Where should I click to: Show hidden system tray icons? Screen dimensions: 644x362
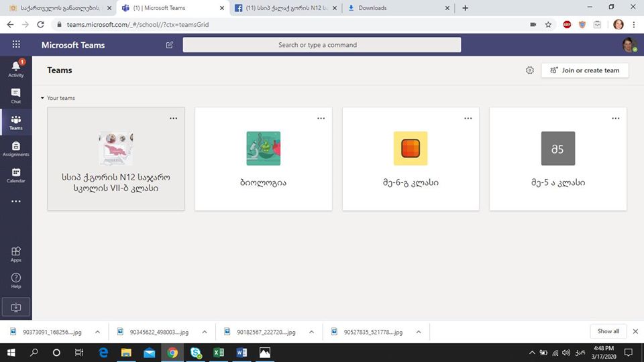532,353
